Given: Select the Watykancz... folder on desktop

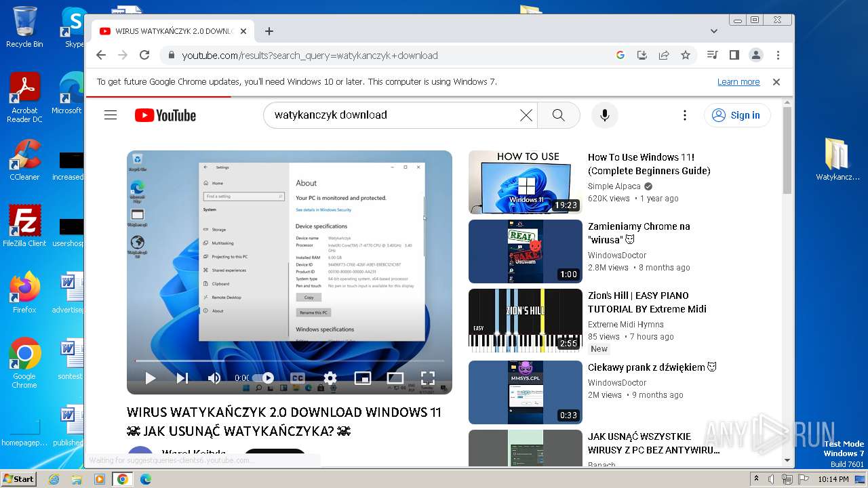Looking at the screenshot, I should pyautogui.click(x=837, y=159).
